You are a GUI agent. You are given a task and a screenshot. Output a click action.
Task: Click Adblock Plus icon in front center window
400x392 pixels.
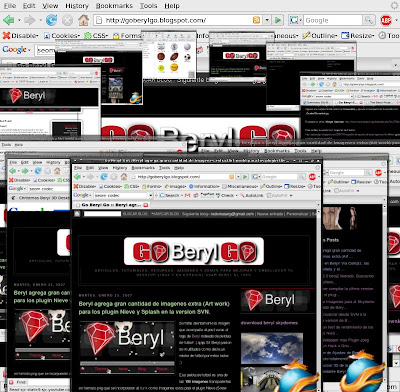pos(312,176)
